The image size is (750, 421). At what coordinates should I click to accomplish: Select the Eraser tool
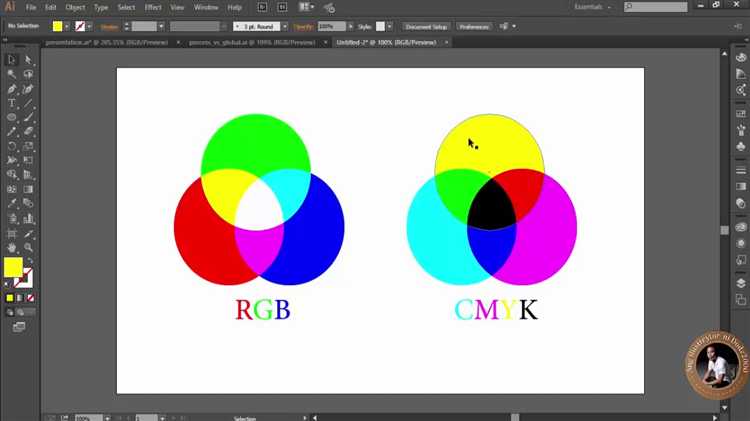pos(28,132)
